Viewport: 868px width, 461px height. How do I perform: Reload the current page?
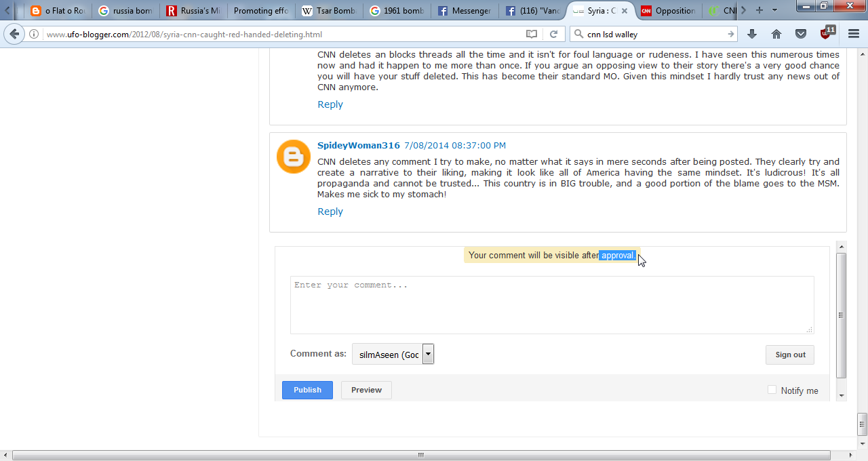tap(553, 34)
